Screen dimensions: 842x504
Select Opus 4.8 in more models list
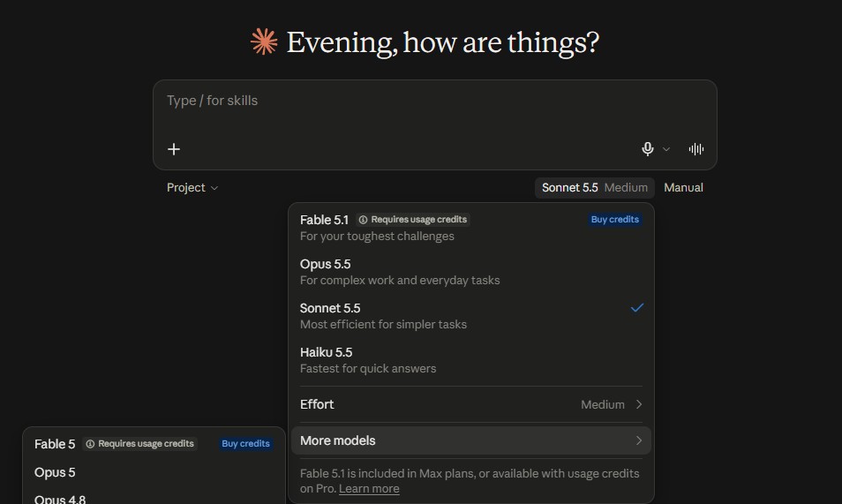pyautogui.click(x=154, y=499)
